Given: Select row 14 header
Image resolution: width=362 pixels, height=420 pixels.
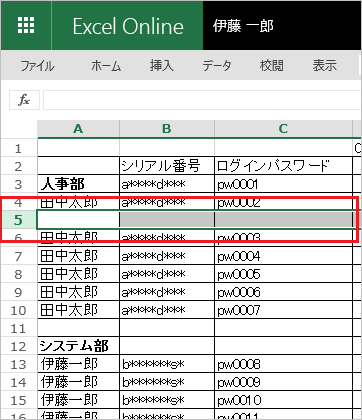Looking at the screenshot, I should click(x=18, y=382).
